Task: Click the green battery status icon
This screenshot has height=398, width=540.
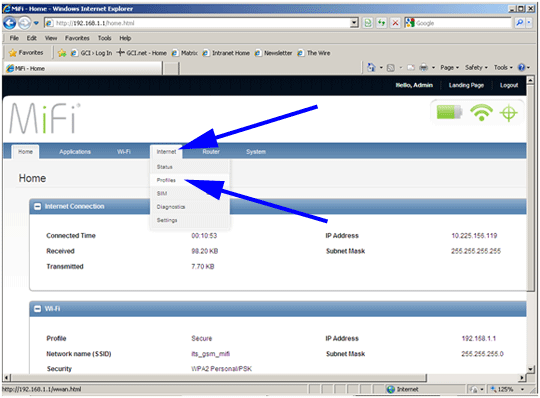Action: [x=449, y=112]
